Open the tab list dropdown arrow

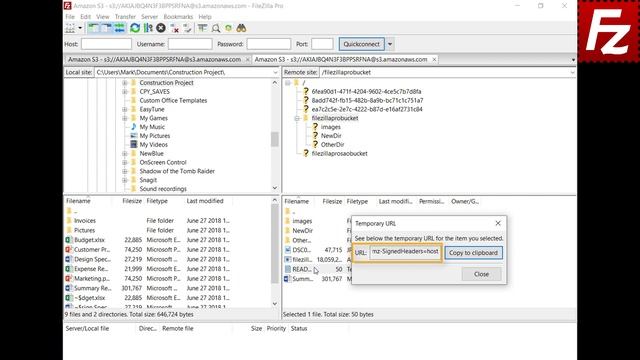[x=573, y=60]
